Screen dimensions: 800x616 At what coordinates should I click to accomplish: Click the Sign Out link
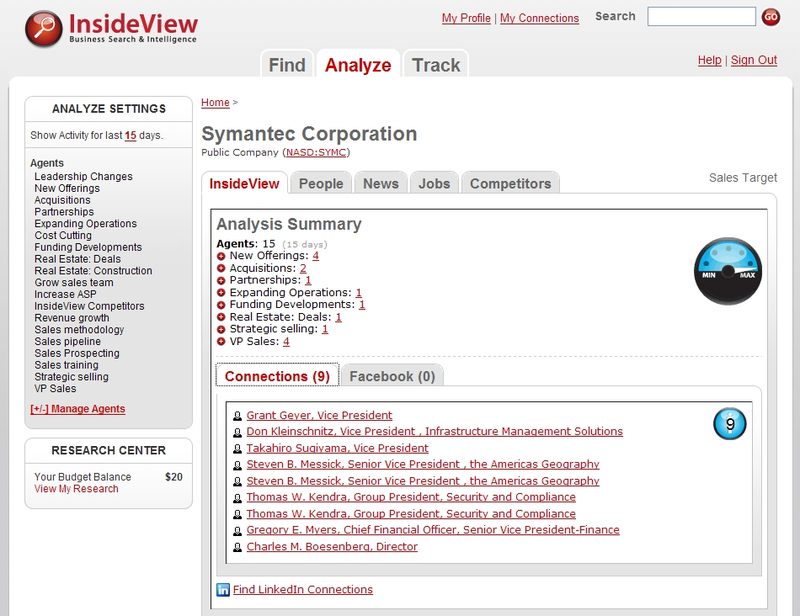(754, 60)
